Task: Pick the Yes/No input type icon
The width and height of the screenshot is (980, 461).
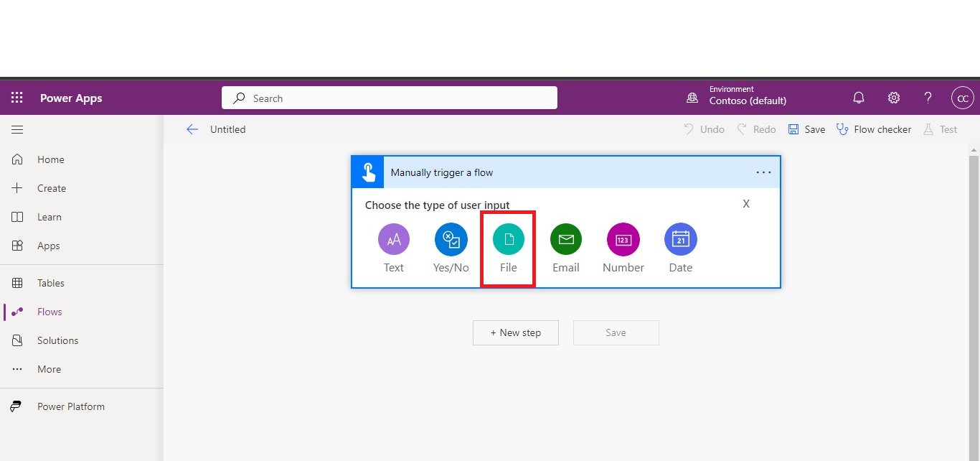Action: [x=451, y=240]
